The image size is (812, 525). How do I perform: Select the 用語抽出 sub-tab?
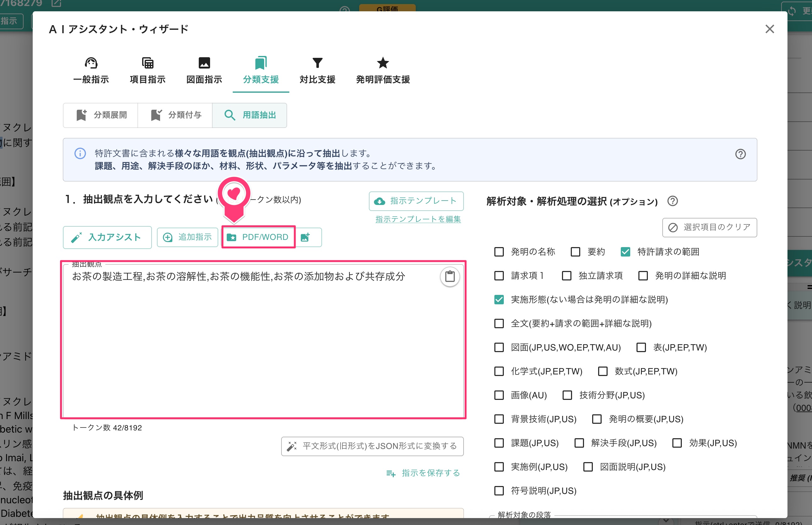(250, 115)
